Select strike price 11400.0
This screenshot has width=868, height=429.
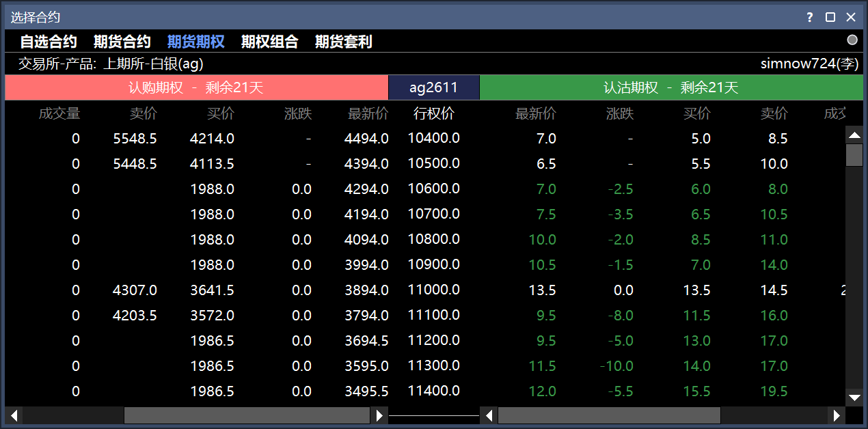pyautogui.click(x=434, y=391)
